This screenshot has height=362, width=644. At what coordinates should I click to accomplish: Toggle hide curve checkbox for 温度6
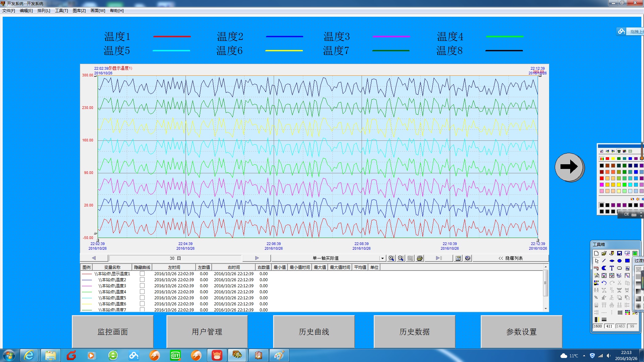click(142, 304)
